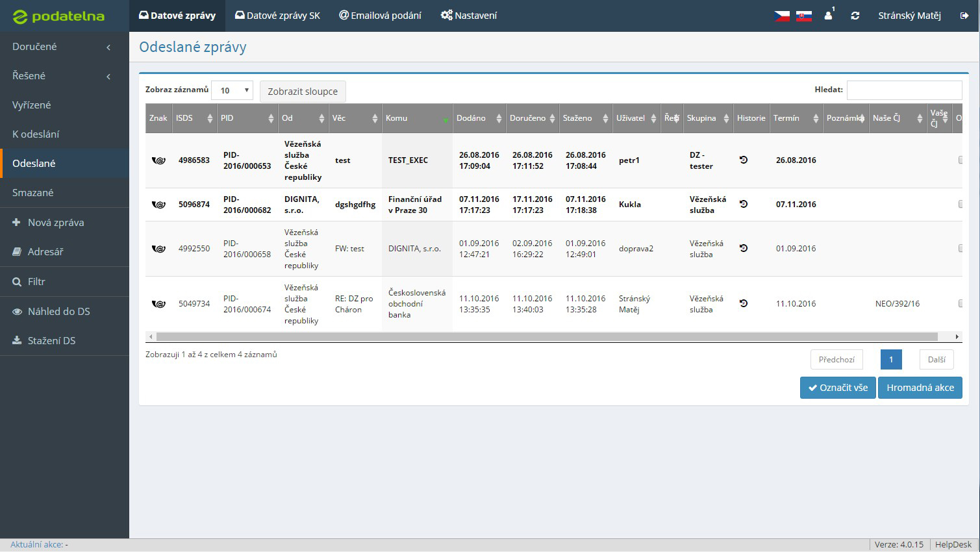Open the user notifications icon
Image resolution: width=980 pixels, height=552 pixels.
pos(829,15)
